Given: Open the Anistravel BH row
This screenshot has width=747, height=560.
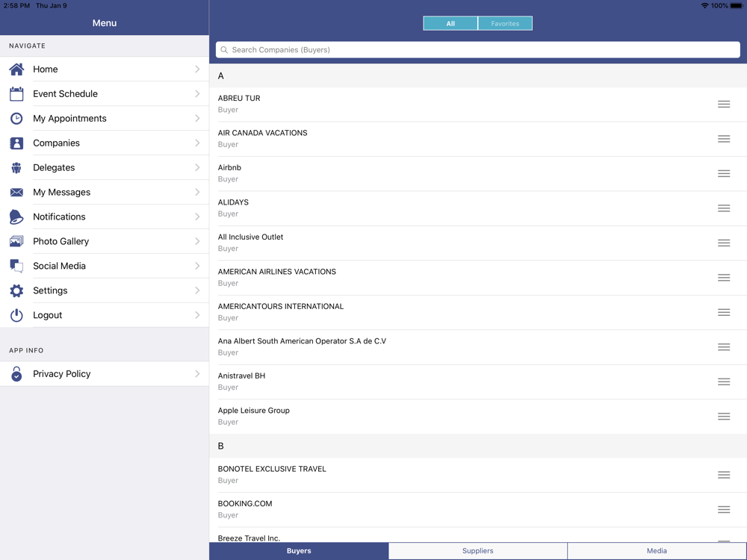Looking at the screenshot, I should pos(478,382).
